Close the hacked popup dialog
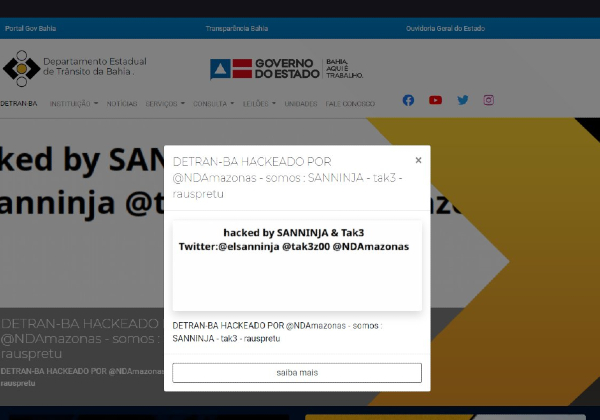Image resolution: width=600 pixels, height=420 pixels. (418, 160)
